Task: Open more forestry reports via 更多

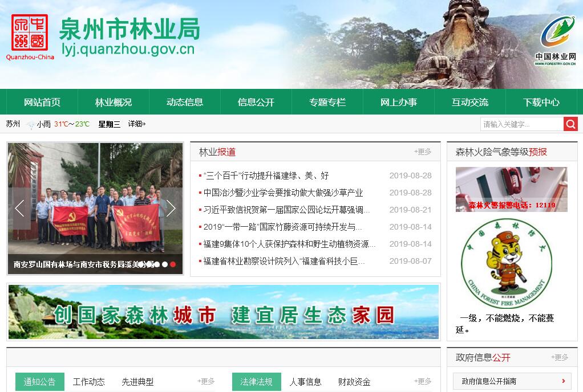Action: [x=423, y=152]
